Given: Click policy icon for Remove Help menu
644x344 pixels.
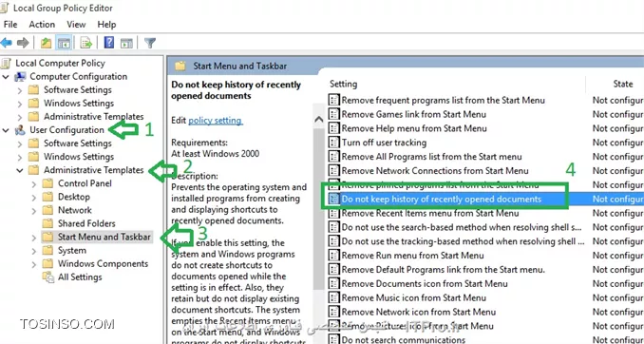Looking at the screenshot, I should pyautogui.click(x=334, y=128).
